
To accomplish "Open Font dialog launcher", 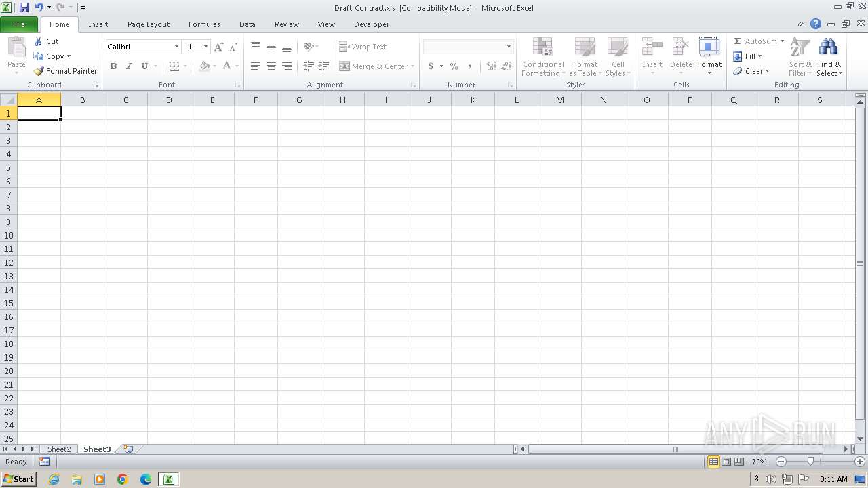I will (x=238, y=85).
